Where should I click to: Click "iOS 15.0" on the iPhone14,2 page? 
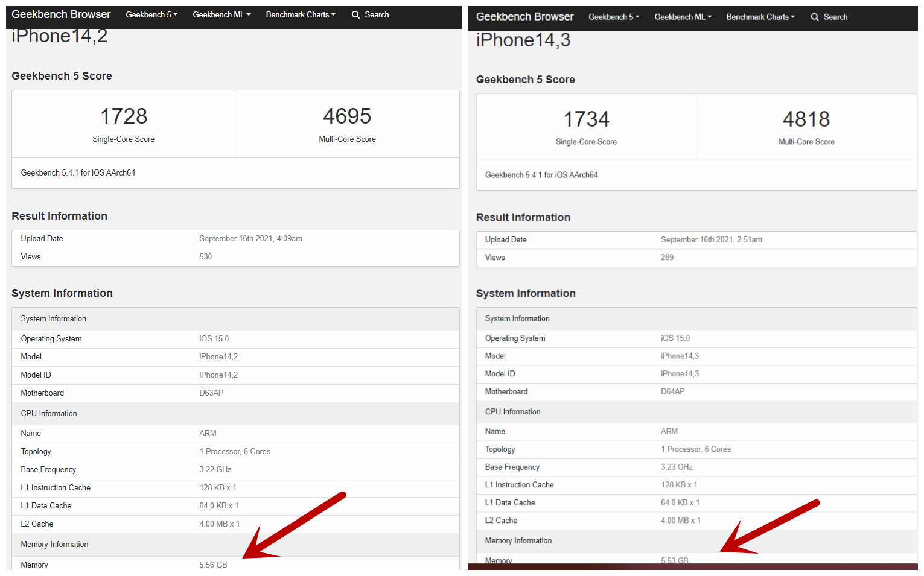(x=214, y=339)
